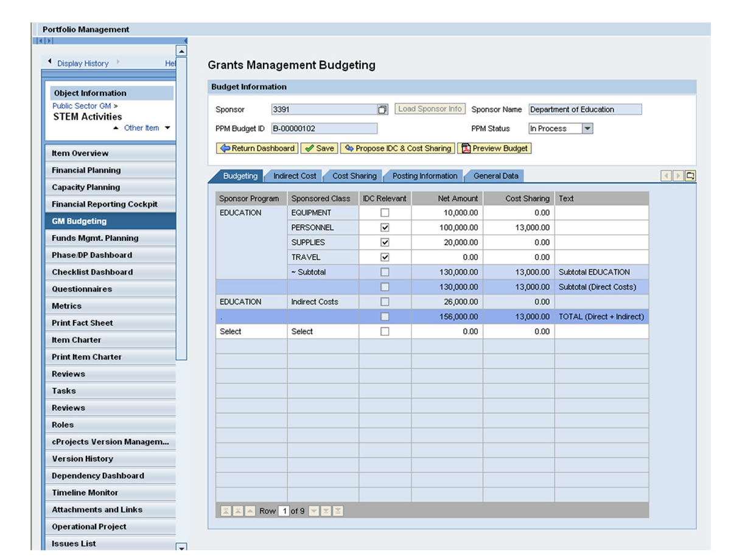The height and width of the screenshot is (560, 742).
Task: Uncheck IDC Relevant for TRAVEL row
Action: pyautogui.click(x=385, y=257)
